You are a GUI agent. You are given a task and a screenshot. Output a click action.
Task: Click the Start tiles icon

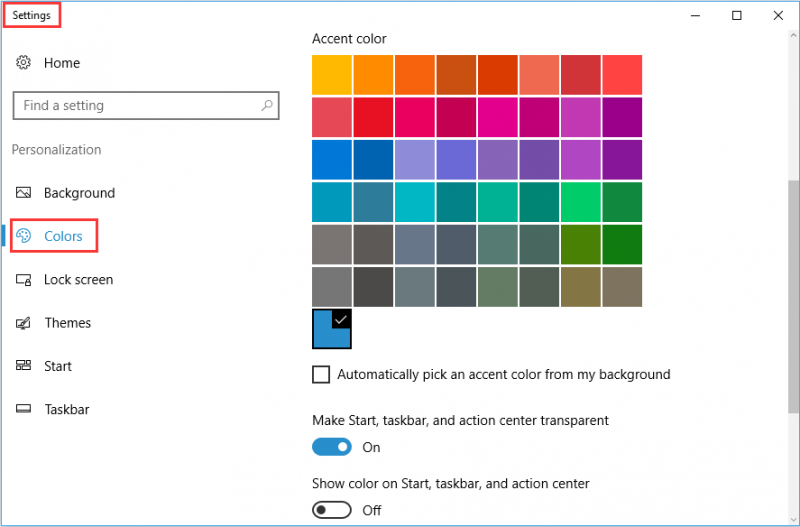(23, 365)
